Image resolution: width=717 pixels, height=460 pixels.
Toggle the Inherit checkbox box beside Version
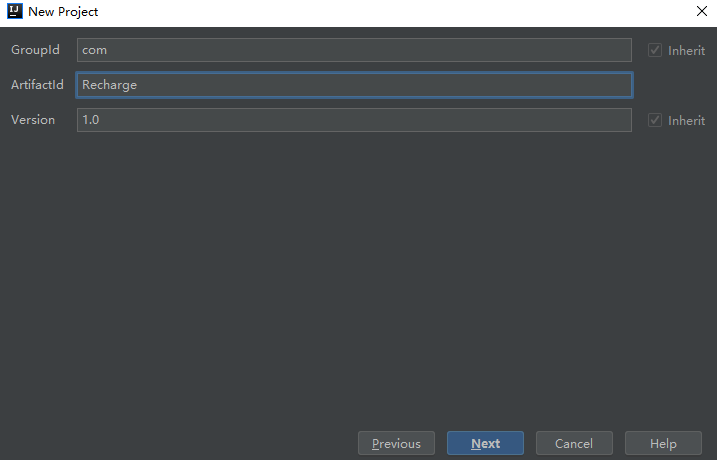coord(655,120)
